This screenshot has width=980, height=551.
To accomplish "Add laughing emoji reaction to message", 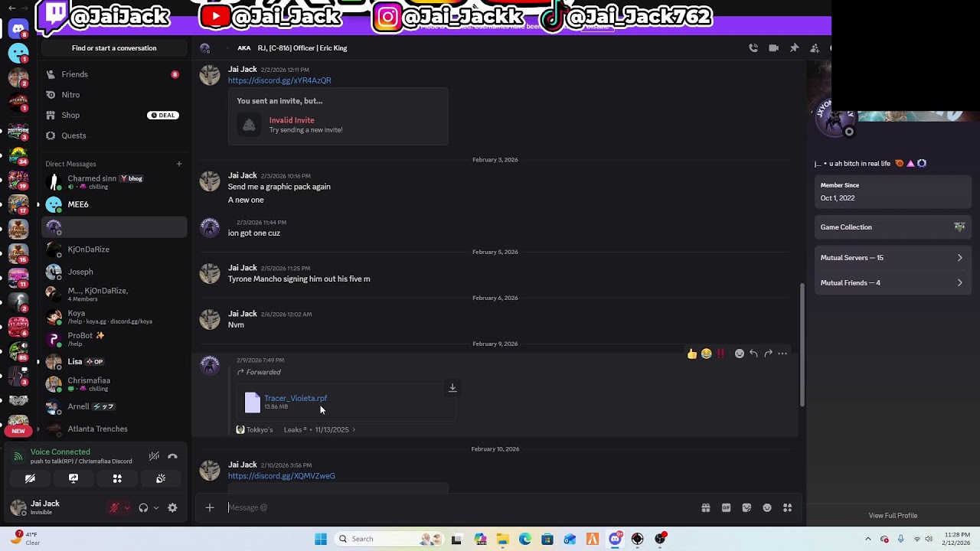I will click(x=706, y=354).
